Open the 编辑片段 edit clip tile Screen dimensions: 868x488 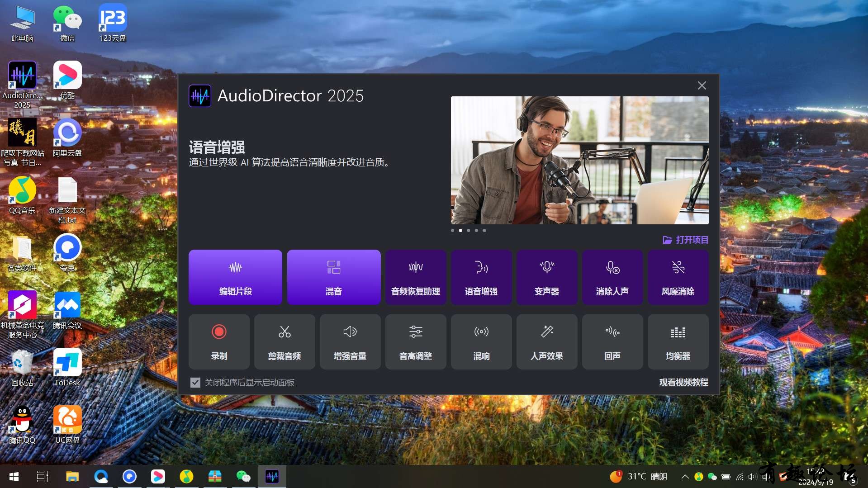coord(235,277)
